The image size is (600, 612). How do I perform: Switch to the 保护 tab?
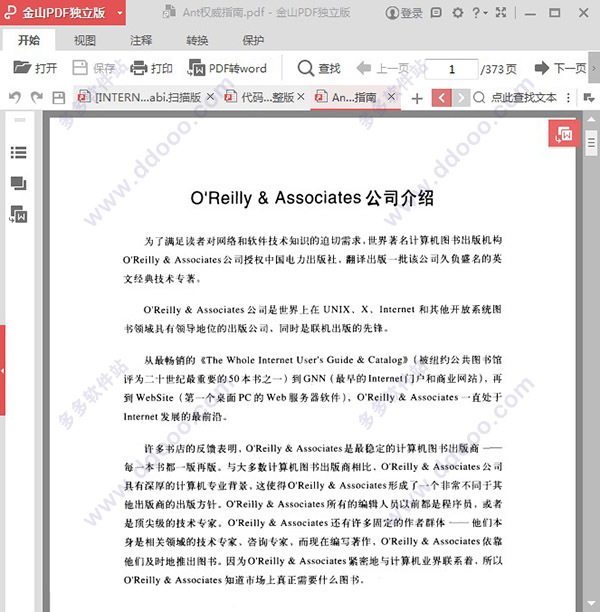click(x=253, y=40)
